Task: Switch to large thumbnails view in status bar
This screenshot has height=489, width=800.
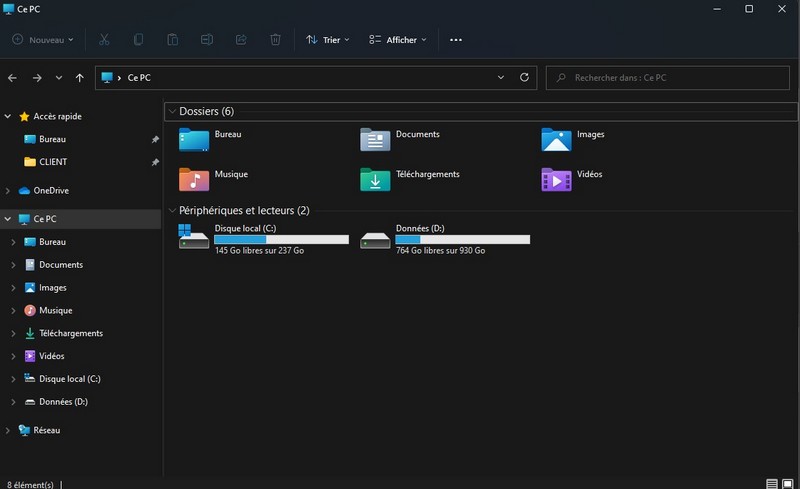Action: click(x=789, y=484)
